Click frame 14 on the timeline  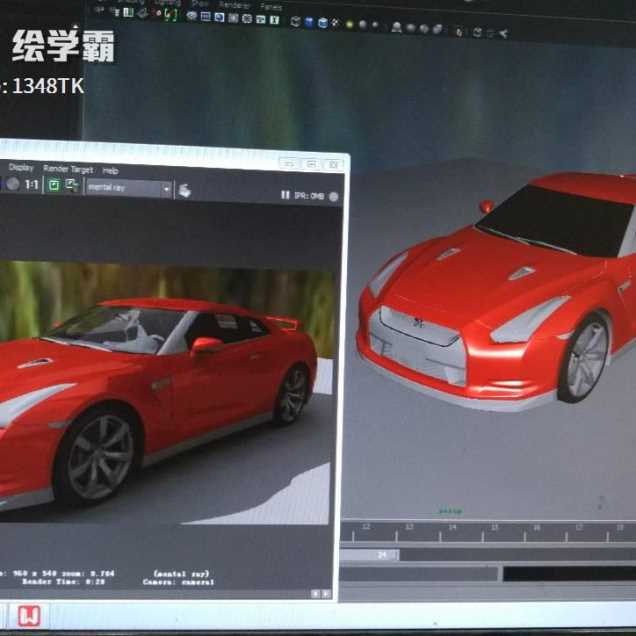click(452, 527)
